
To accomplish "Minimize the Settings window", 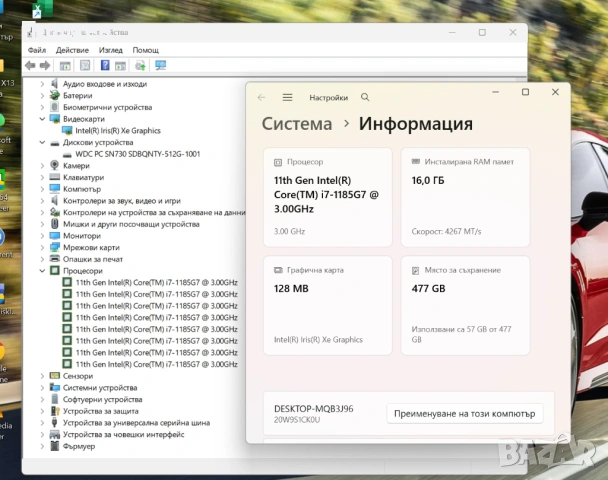I will (496, 92).
